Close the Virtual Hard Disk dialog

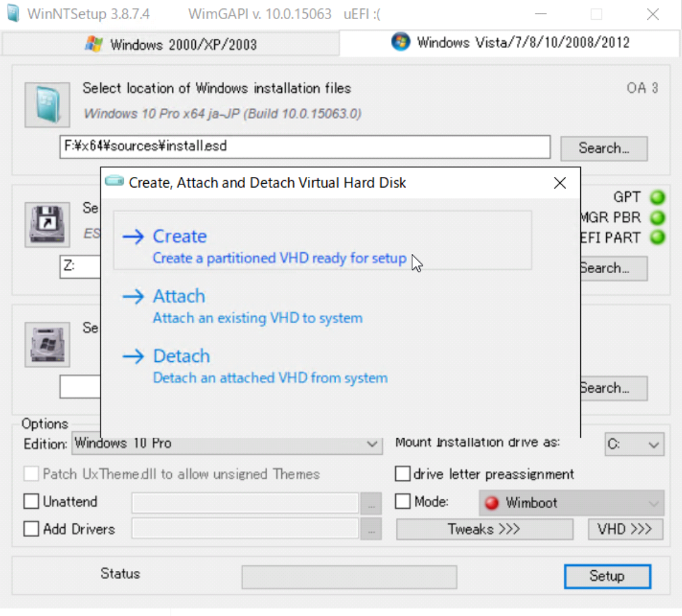pos(560,183)
